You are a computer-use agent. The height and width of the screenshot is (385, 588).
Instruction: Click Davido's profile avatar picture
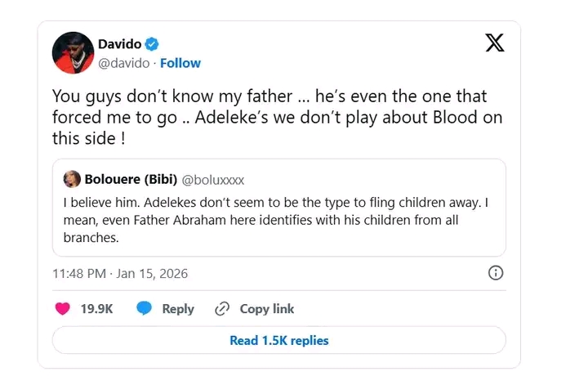[x=73, y=53]
